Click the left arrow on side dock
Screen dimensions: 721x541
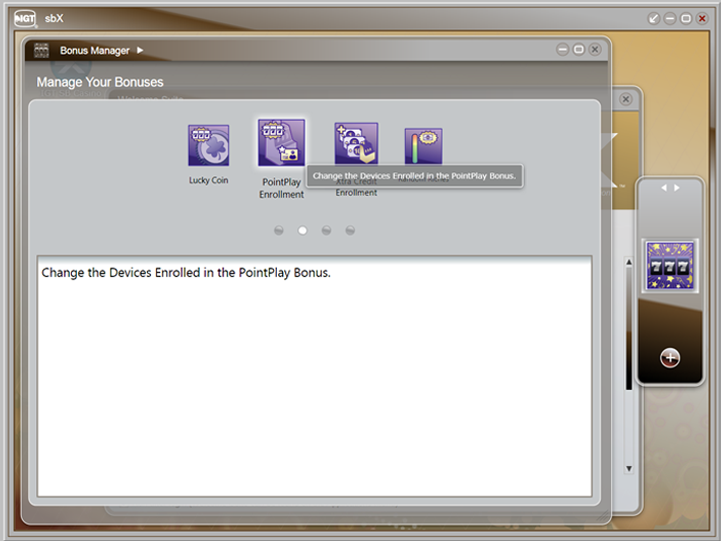click(x=664, y=188)
